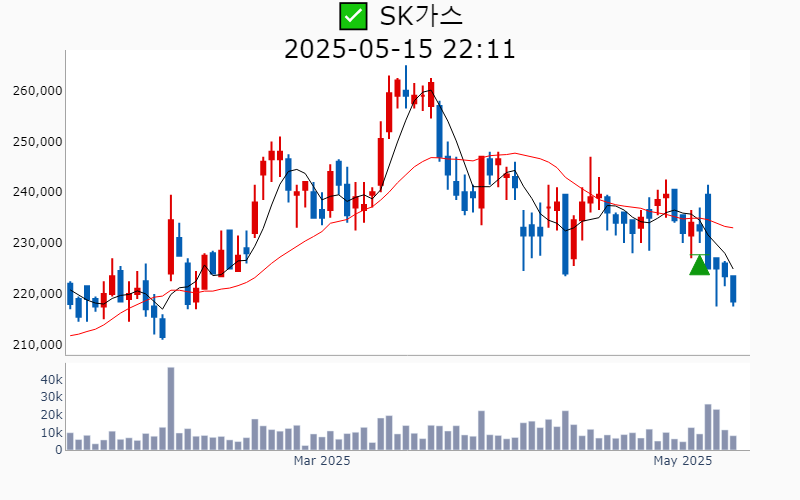Click the 260,000 price axis label
The image size is (800, 500).
click(38, 91)
